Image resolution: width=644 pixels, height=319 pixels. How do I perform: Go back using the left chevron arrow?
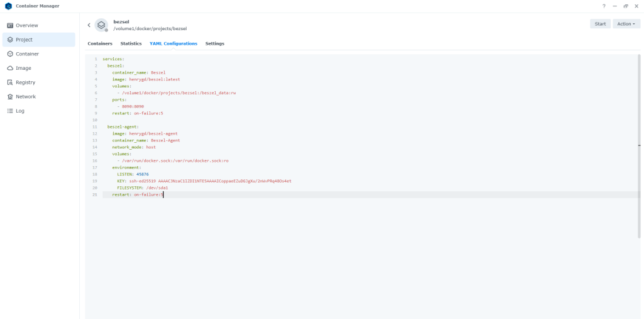tap(89, 25)
